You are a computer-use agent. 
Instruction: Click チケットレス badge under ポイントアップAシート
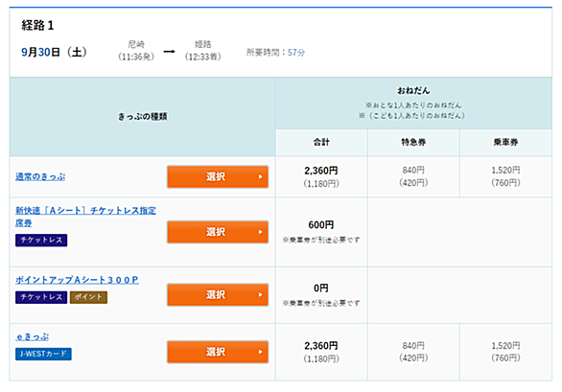41,297
